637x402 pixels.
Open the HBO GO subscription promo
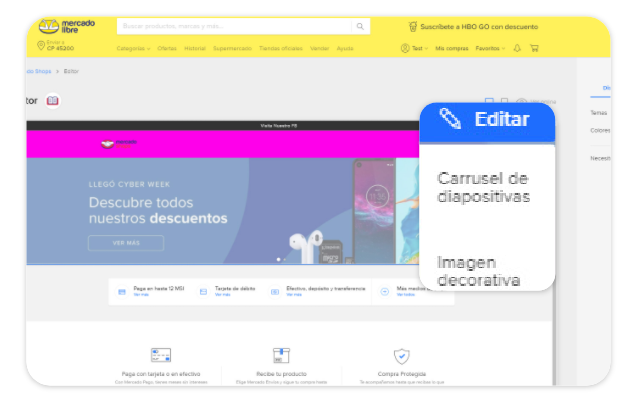(473, 27)
